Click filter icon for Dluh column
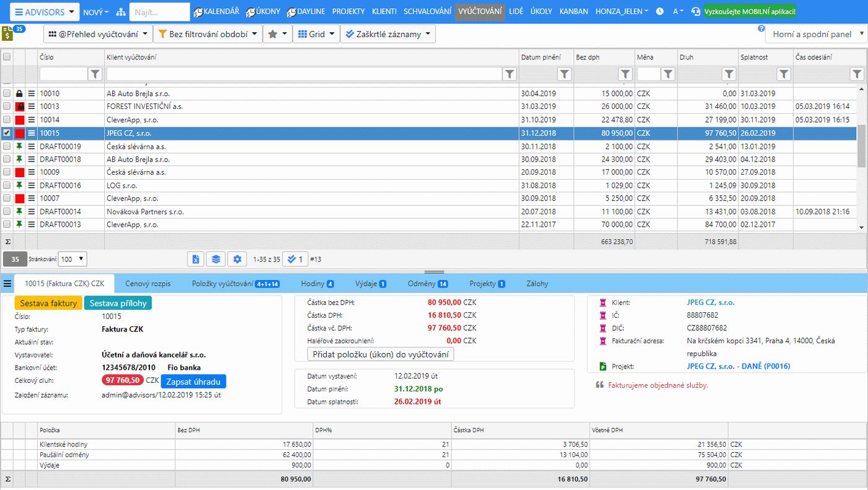This screenshot has height=490, width=868. 729,74
